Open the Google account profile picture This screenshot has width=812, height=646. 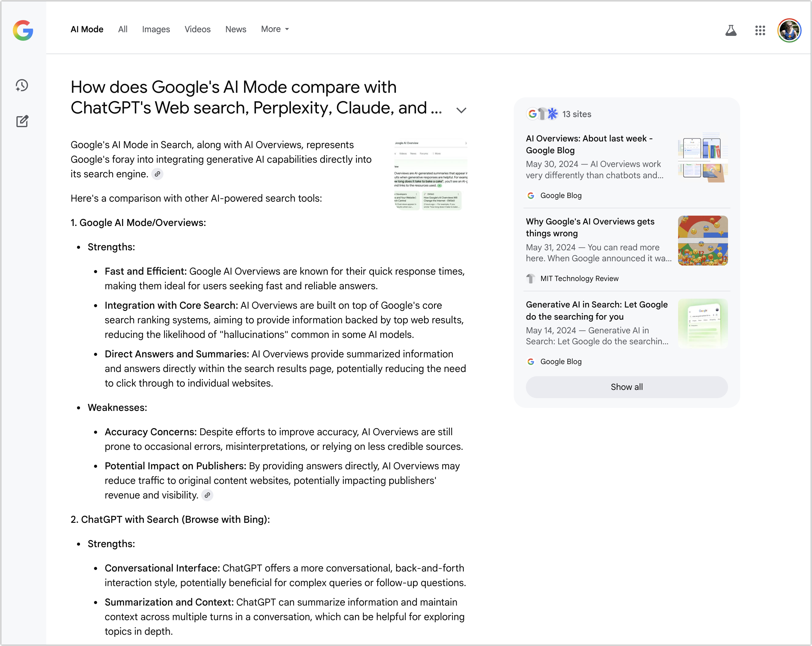pyautogui.click(x=789, y=30)
